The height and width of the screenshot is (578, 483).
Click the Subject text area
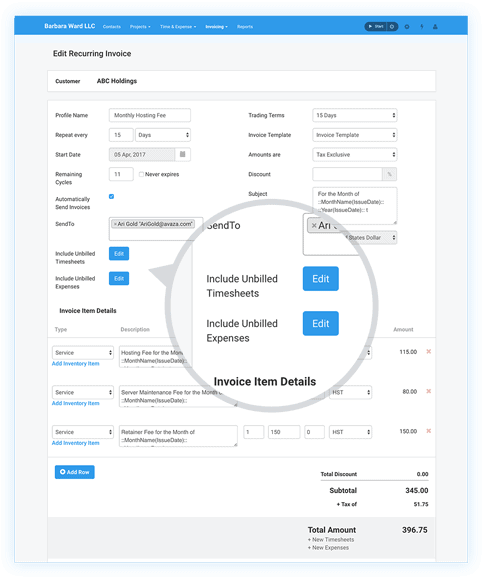[355, 206]
